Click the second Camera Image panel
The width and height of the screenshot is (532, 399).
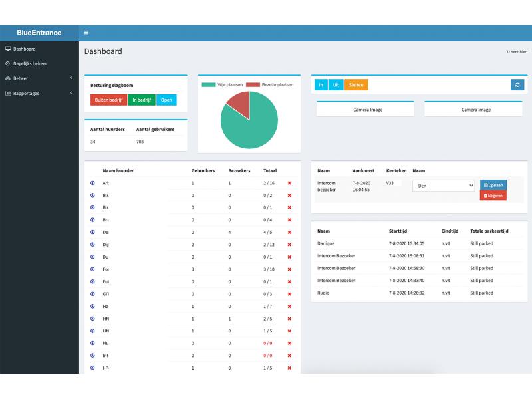coord(473,110)
